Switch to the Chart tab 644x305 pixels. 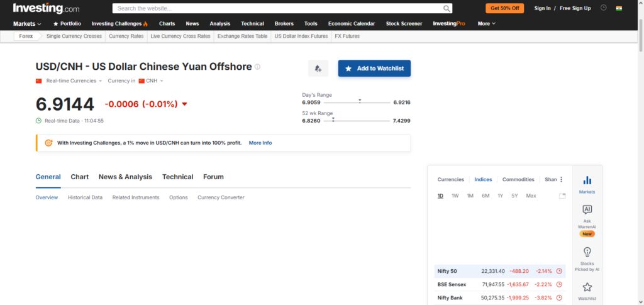pos(79,177)
